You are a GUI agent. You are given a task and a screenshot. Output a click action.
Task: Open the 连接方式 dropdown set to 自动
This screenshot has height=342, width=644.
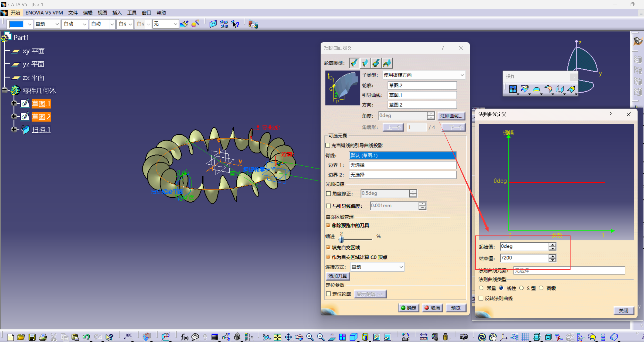pos(377,267)
